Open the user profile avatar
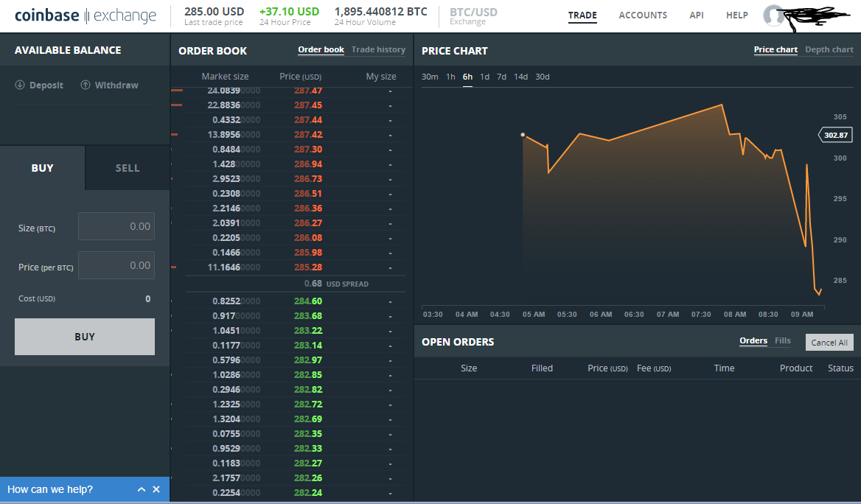The image size is (861, 504). (773, 16)
